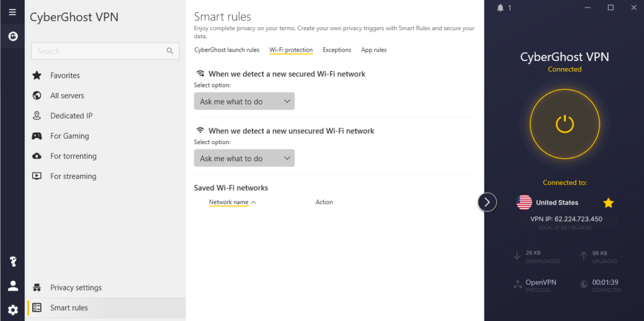
Task: Click the CyberGhost ghost logo icon
Action: click(13, 37)
